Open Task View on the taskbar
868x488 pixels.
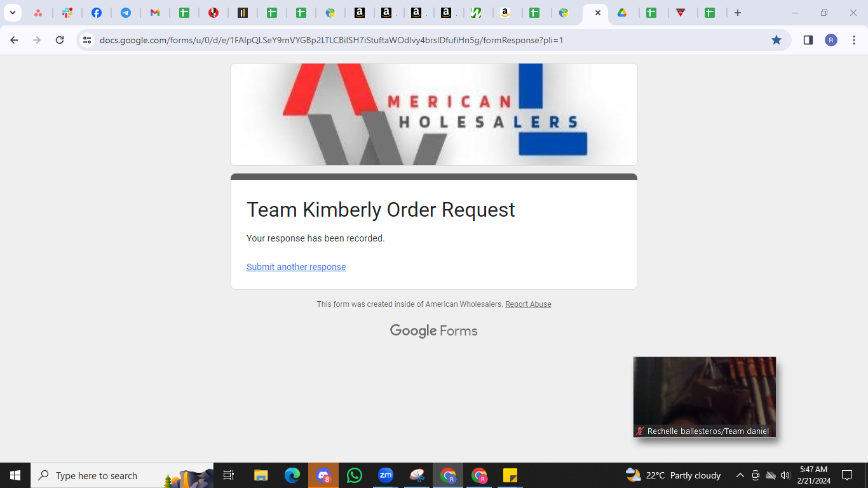point(229,475)
